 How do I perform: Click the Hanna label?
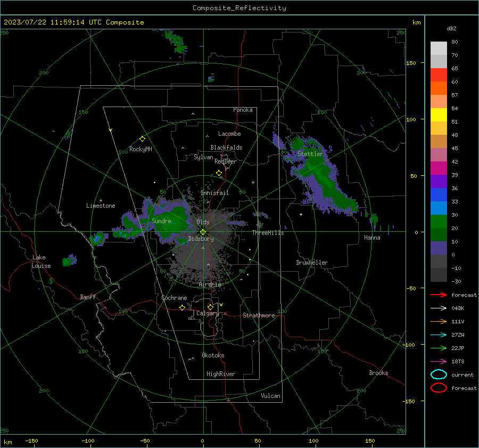(x=372, y=238)
